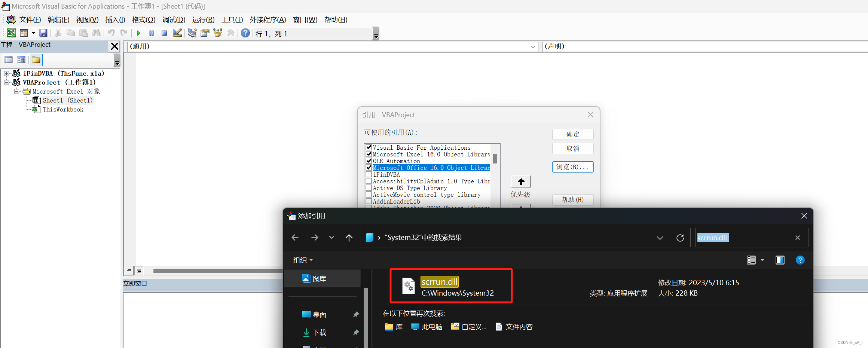Enable the iFinDVBA reference checkbox
The image size is (868, 348).
pyautogui.click(x=369, y=174)
